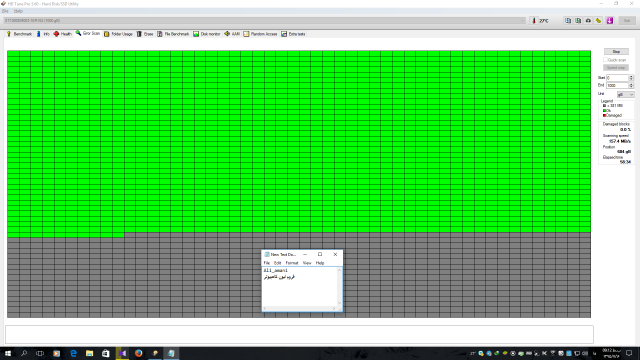The width and height of the screenshot is (640, 360).
Task: Open the notification center icon
Action: point(629,353)
